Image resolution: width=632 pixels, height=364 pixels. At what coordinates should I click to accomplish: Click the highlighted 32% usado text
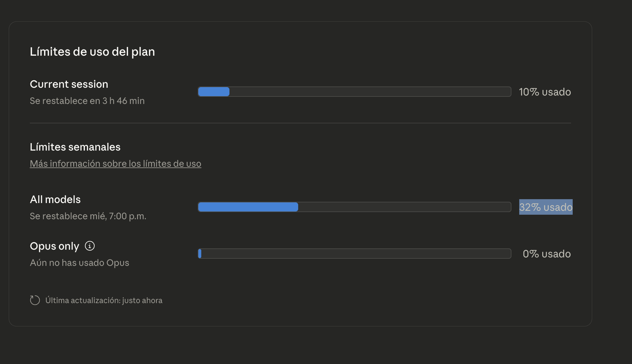(x=545, y=207)
